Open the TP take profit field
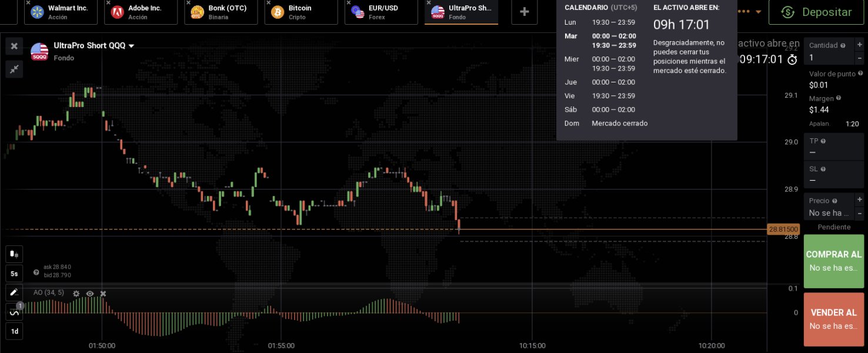 tap(834, 146)
